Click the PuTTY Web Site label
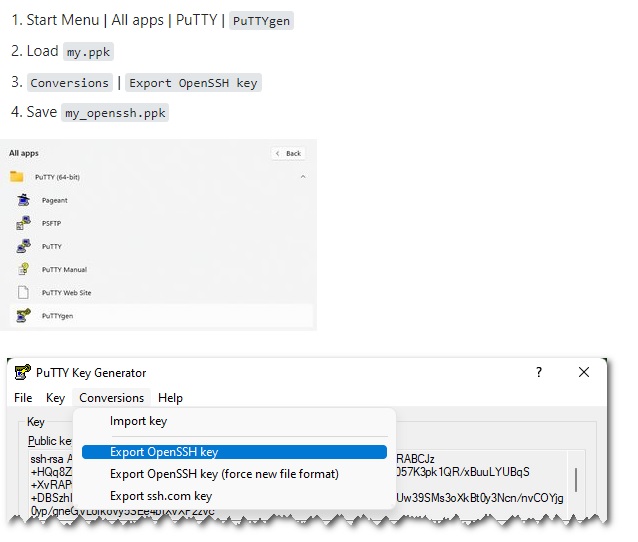Screen dimensions: 638x542 point(66,293)
